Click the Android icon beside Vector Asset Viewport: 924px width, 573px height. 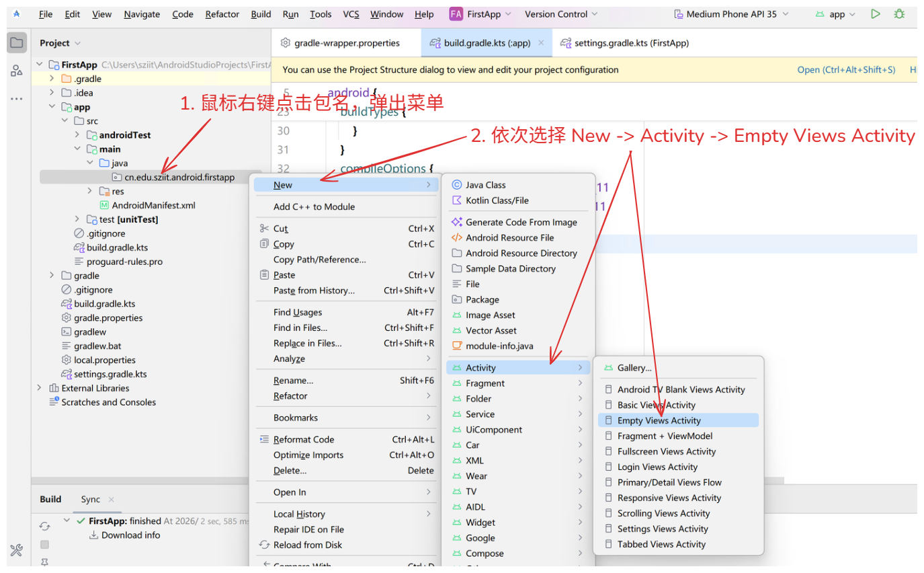[457, 330]
